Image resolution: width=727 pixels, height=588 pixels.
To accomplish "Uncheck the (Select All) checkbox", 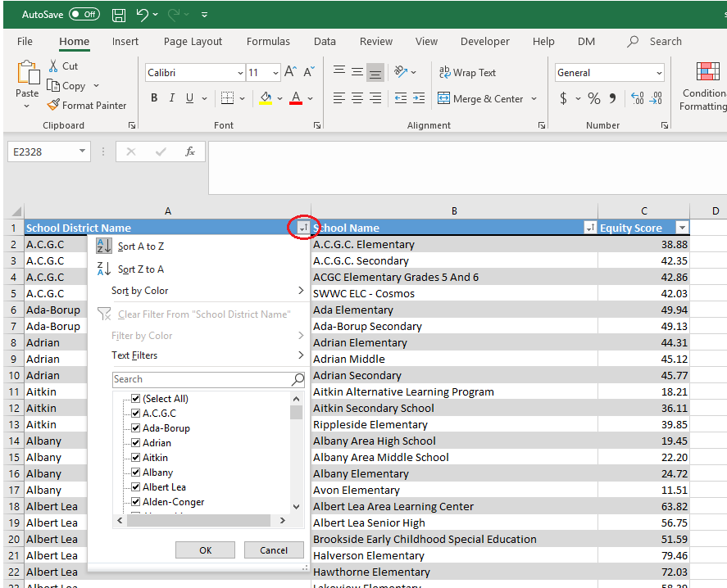I will (136, 399).
